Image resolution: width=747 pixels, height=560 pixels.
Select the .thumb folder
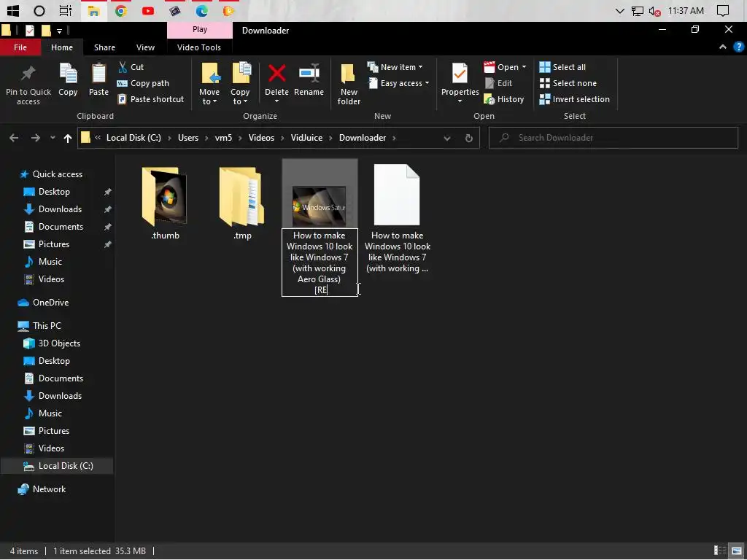click(165, 203)
